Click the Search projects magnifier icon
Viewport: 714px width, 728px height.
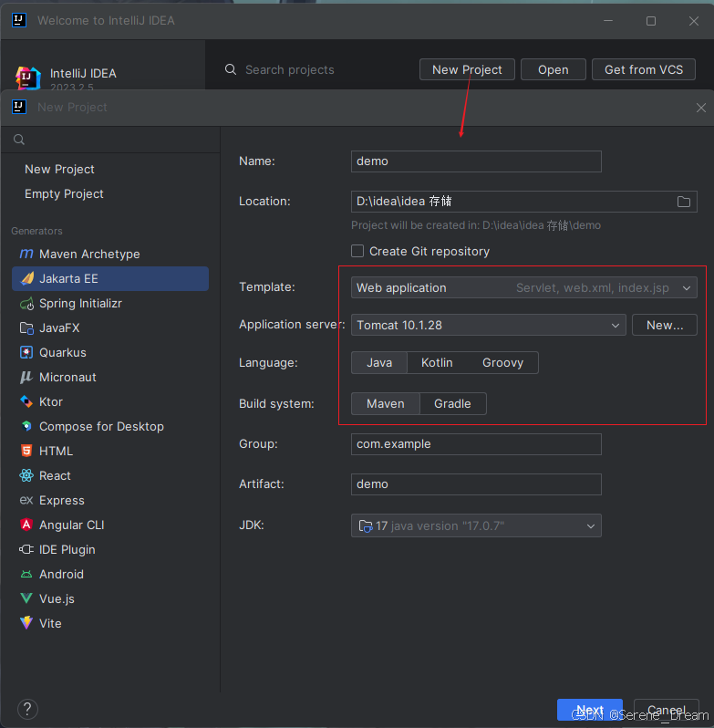(231, 69)
